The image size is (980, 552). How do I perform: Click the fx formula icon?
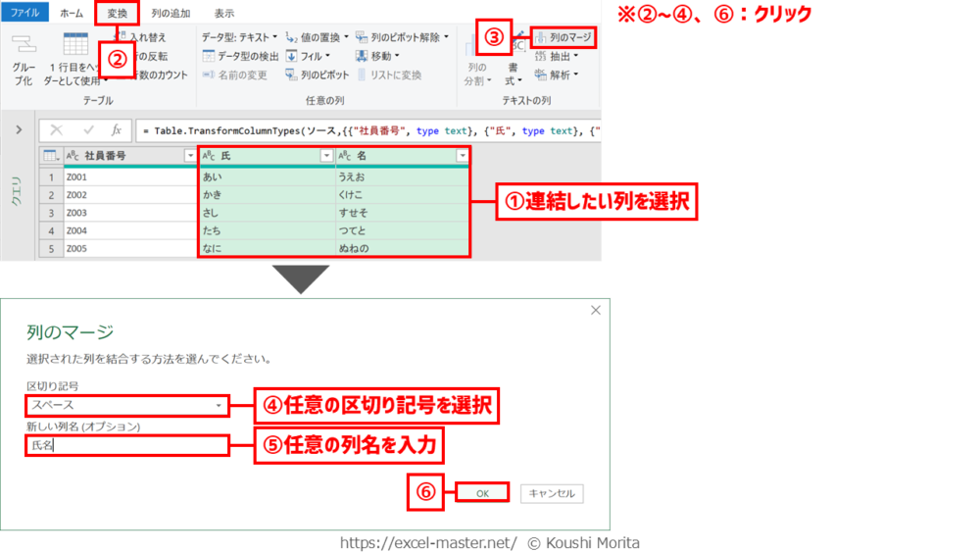116,129
